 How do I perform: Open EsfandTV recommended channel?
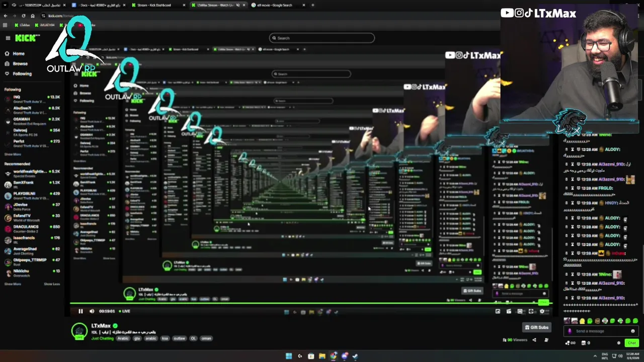(x=32, y=217)
